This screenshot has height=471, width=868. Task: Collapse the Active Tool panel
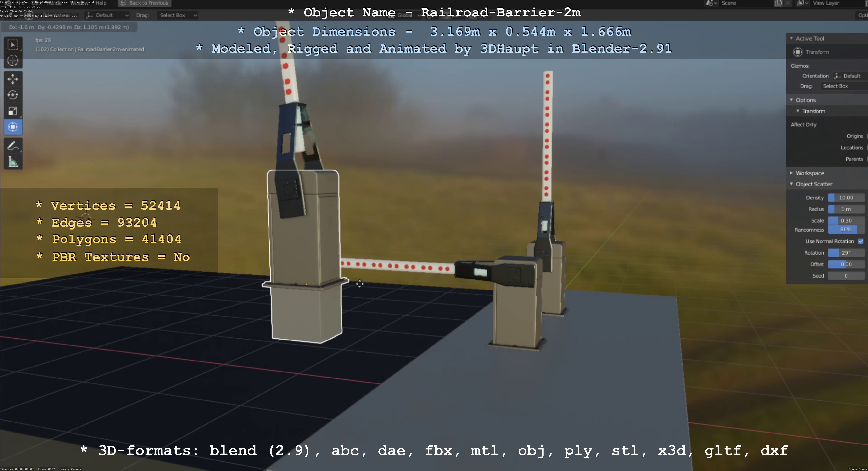(791, 38)
